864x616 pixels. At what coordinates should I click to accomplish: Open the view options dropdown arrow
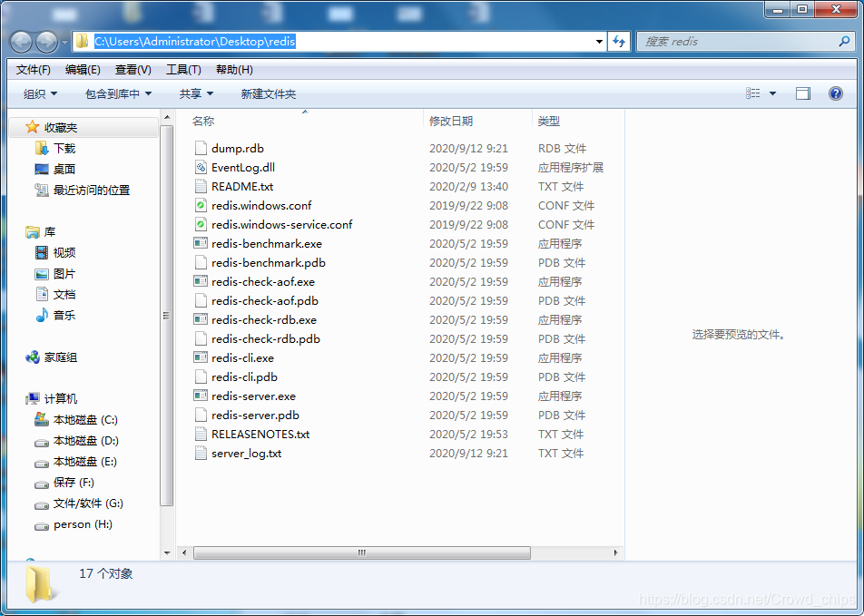(772, 93)
